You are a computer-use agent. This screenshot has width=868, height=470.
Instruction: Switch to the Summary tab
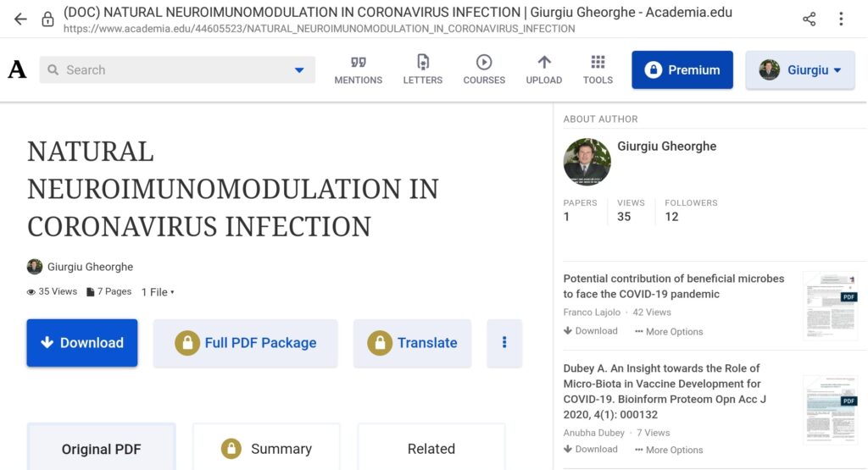tap(266, 449)
